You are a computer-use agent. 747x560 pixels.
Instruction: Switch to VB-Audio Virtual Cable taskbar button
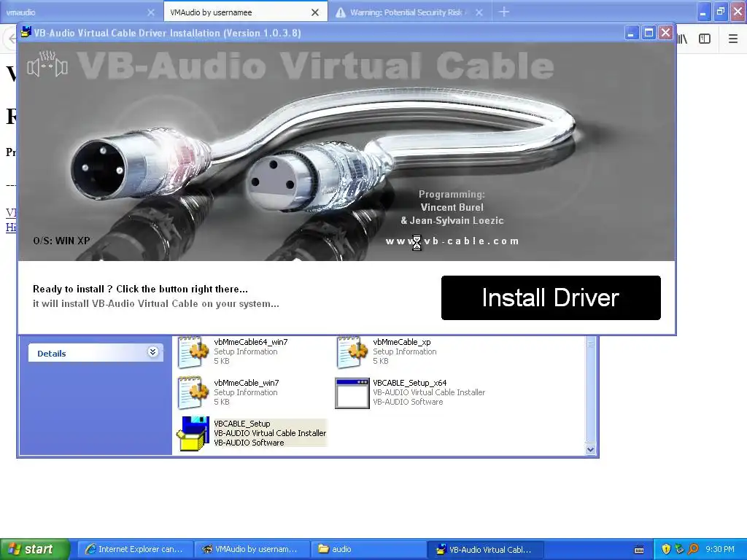(485, 549)
